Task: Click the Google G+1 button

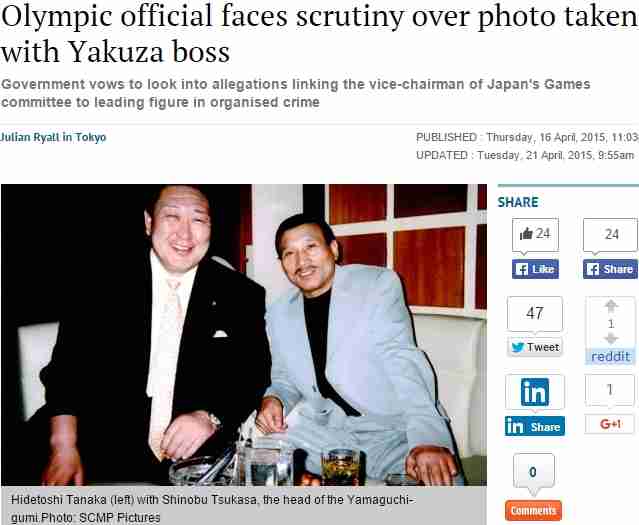Action: (x=610, y=424)
